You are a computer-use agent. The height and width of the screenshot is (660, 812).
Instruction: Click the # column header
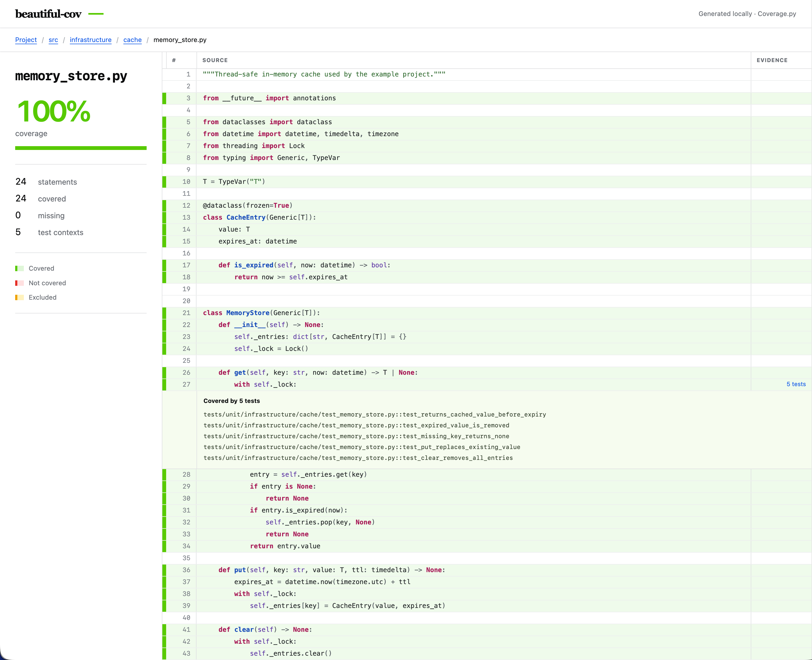174,60
